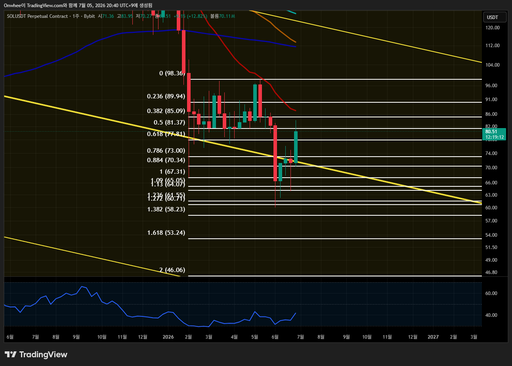Click the TradingView logo at bottom left
The width and height of the screenshot is (512, 366).
pos(36,354)
